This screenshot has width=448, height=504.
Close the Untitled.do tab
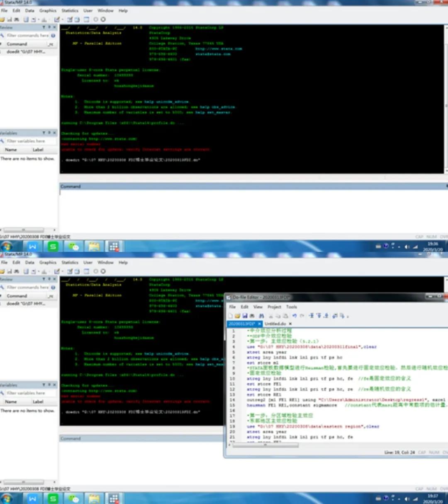coord(290,324)
